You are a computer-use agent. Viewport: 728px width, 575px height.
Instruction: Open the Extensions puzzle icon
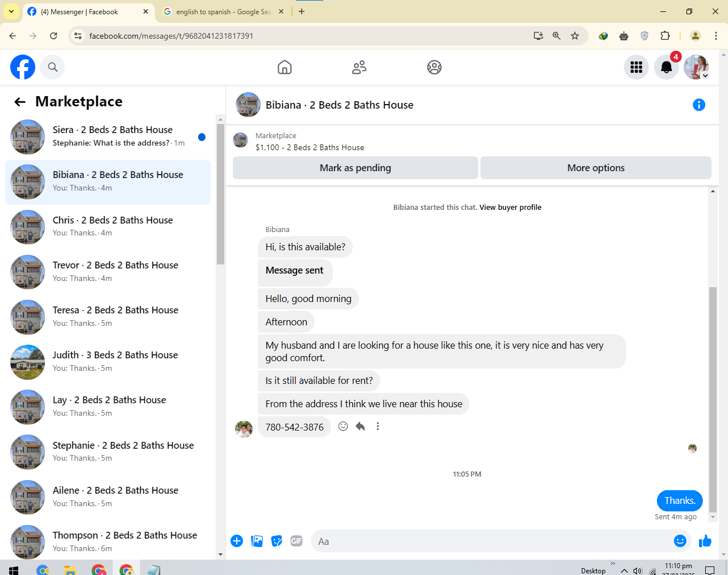tap(665, 36)
